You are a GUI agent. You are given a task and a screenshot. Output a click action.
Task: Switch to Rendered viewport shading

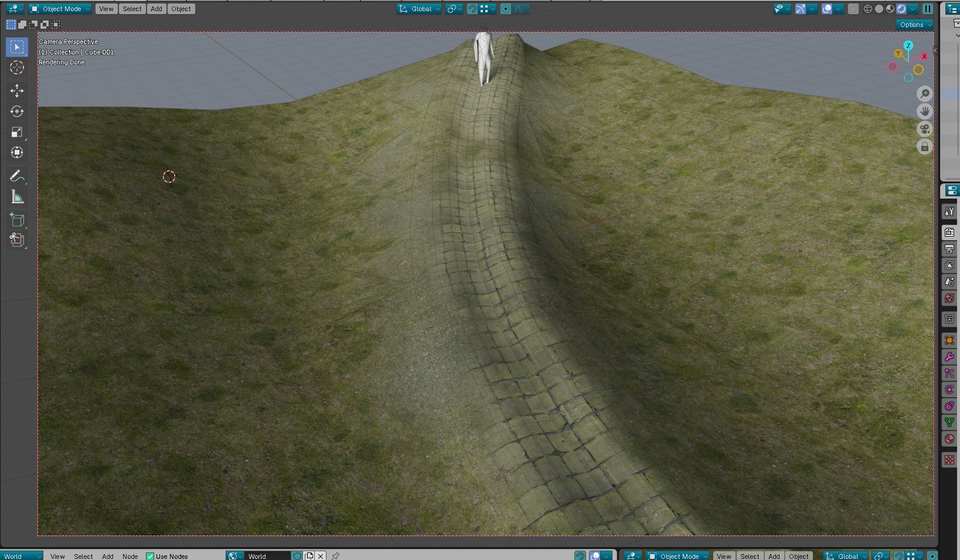click(x=901, y=9)
